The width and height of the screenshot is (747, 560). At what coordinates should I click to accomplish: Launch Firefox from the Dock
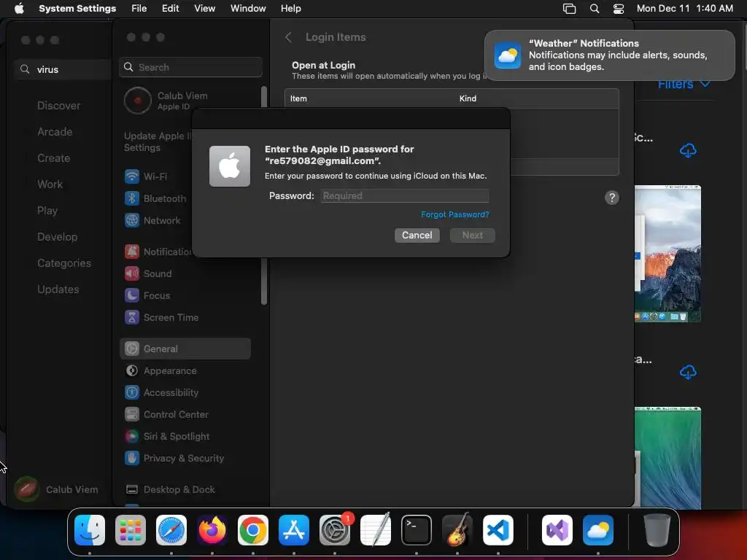pyautogui.click(x=212, y=530)
